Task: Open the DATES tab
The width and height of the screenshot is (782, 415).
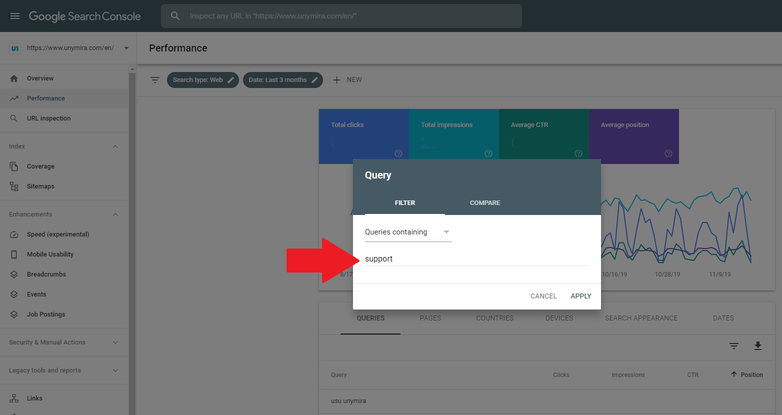Action: (723, 318)
